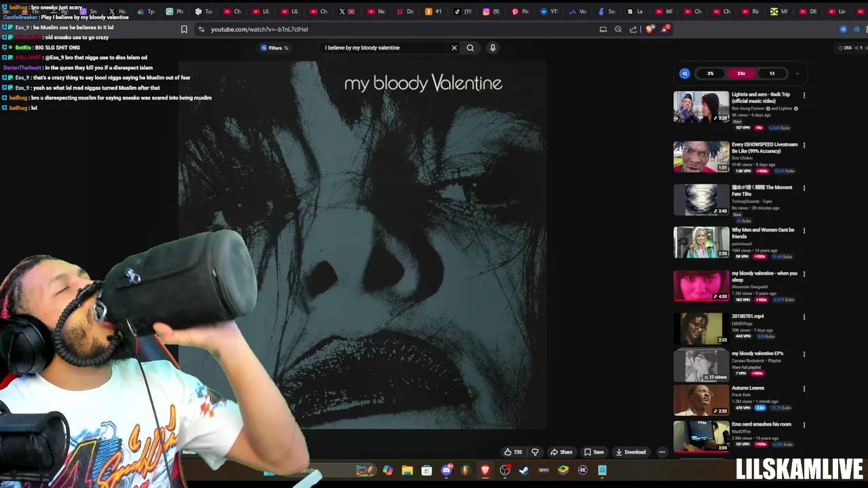Open options menu for Kwik Trip video
This screenshot has width=868, height=488.
click(804, 95)
